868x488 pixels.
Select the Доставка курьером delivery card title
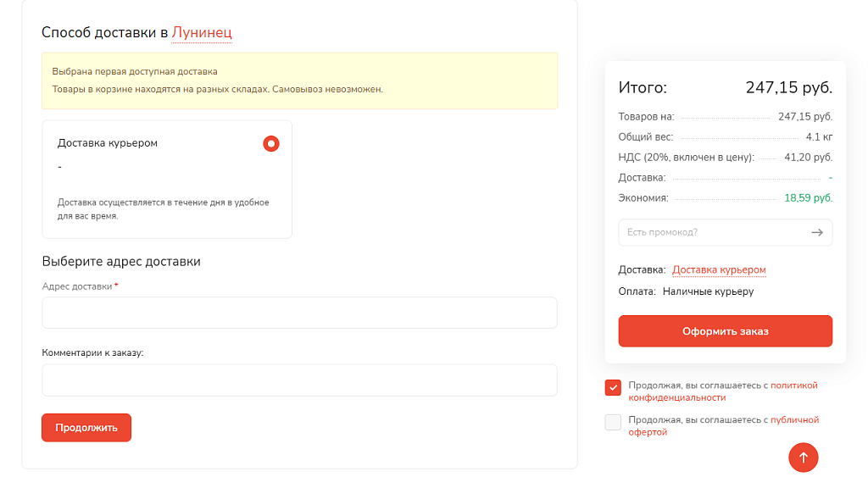click(x=108, y=143)
